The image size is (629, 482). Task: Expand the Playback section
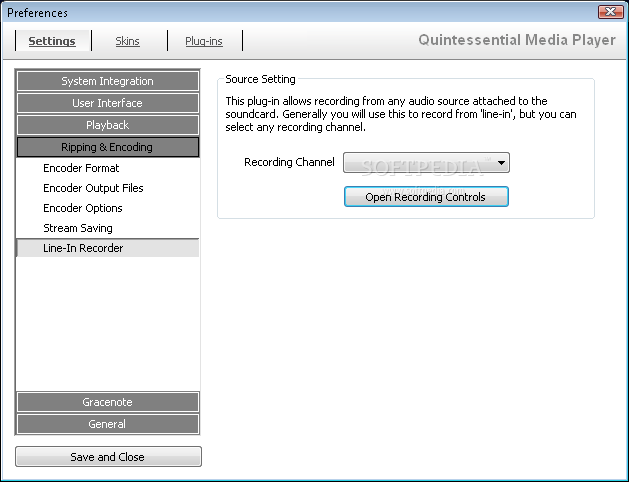108,125
